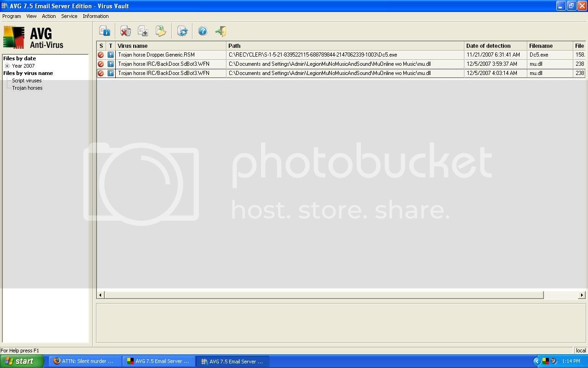Click the mu.dll filename in the 3:59:37 AM row
Viewport: 588px width, 368px height.
(536, 64)
